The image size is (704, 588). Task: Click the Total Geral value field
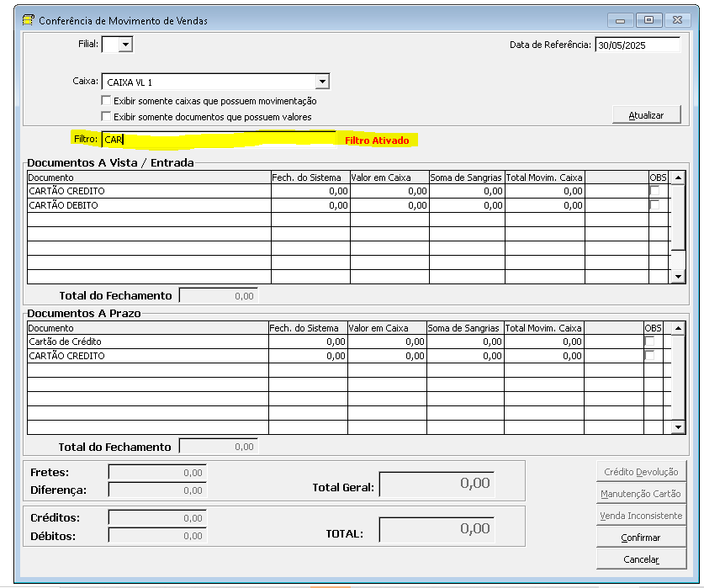tap(437, 484)
